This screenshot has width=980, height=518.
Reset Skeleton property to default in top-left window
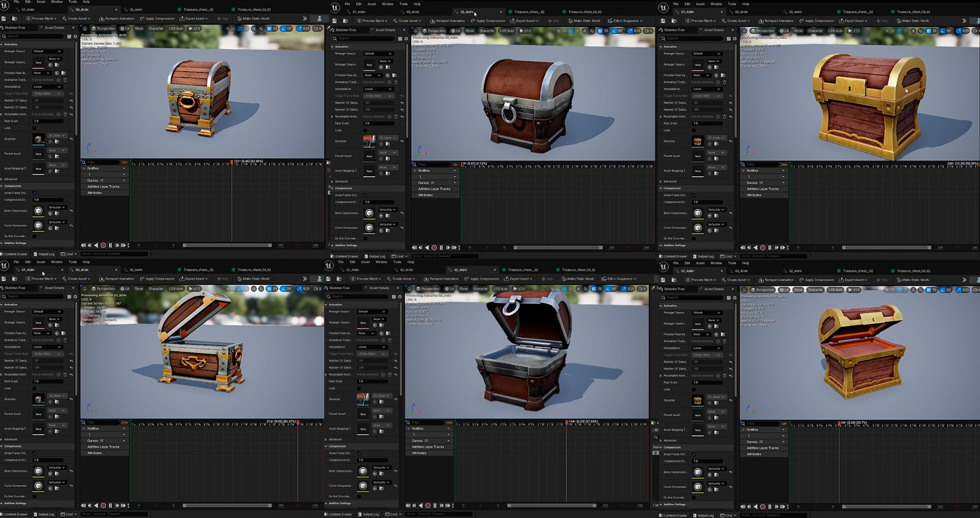click(71, 139)
